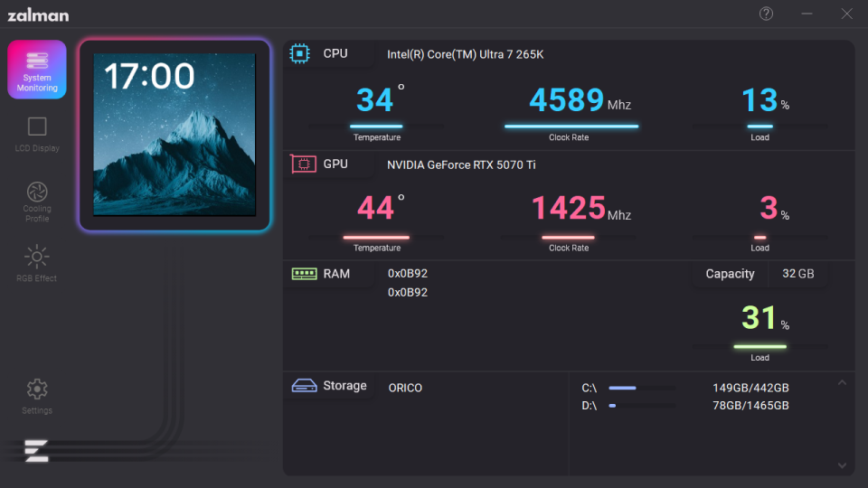The width and height of the screenshot is (868, 488).
Task: Click the CPU clock rate bar
Action: [571, 127]
